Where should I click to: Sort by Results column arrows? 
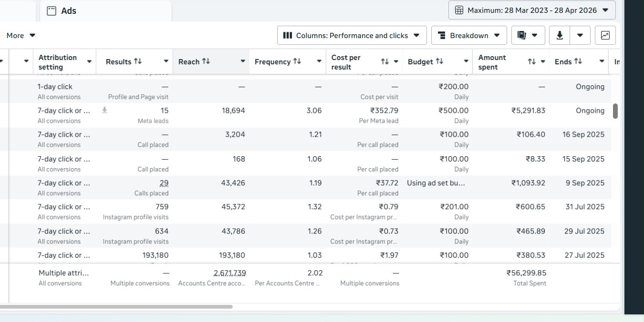pos(138,61)
